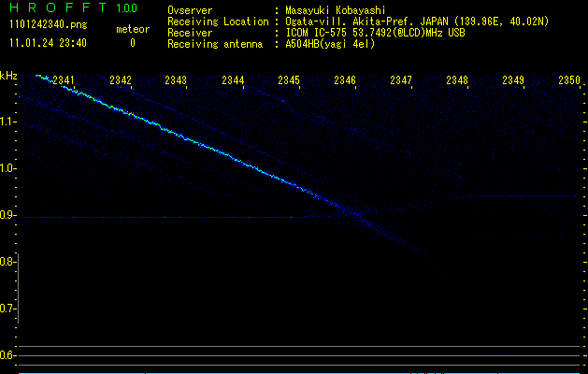Click the horizontal carrier line at 0.9 kHz
The height and width of the screenshot is (374, 588).
(161, 217)
